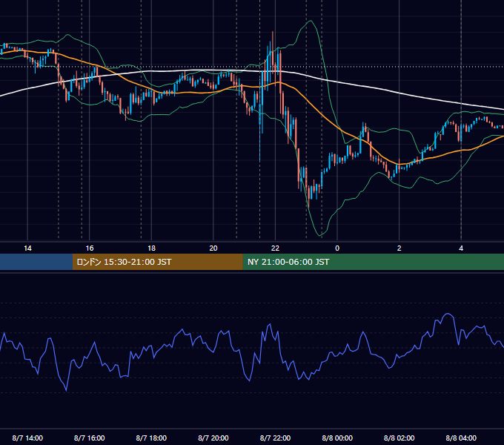Click the 0 hour label on price chart axis

337,248
